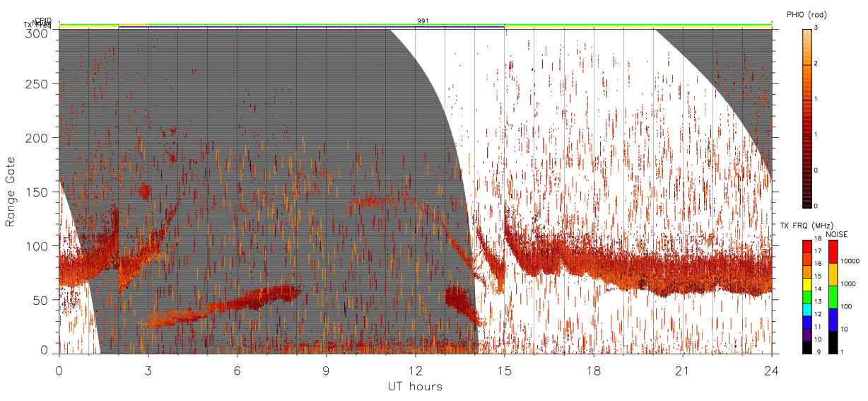Viewport: 868px width, 401px height.
Task: Select the green swatch in TX FRQ legend
Action: 807,297
